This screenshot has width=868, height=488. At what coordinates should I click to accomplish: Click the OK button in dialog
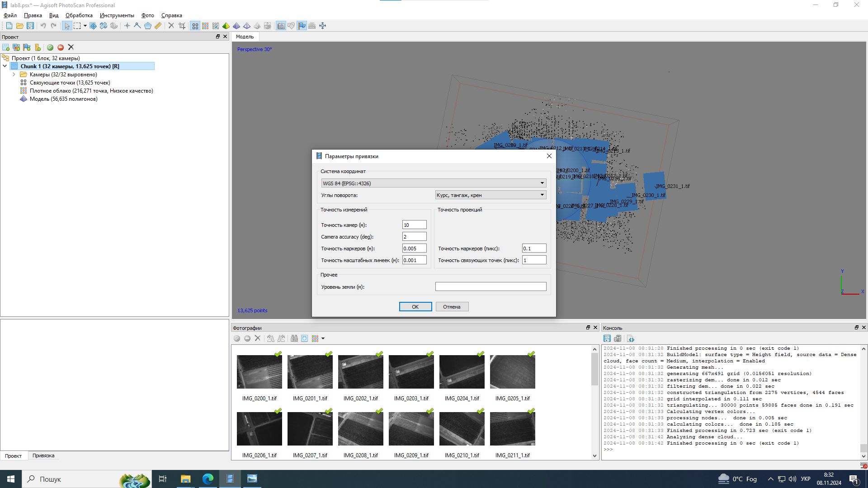coord(415,307)
